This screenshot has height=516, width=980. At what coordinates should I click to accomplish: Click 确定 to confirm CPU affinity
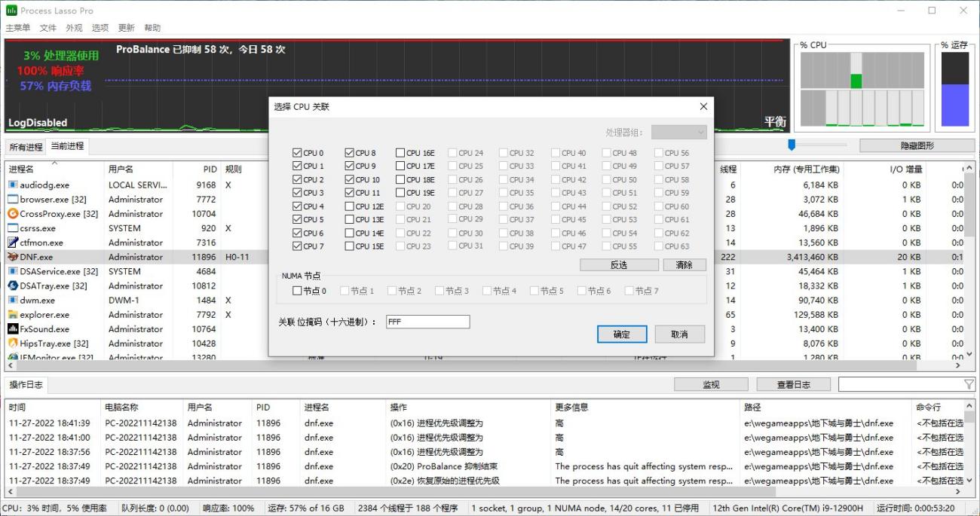pos(621,334)
